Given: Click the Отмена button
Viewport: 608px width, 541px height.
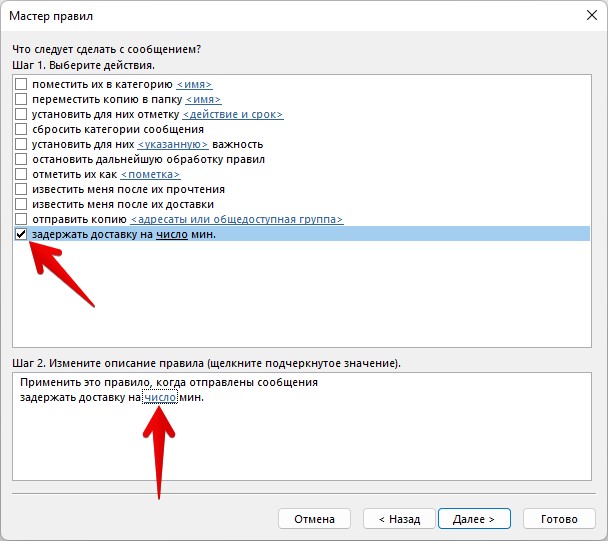Looking at the screenshot, I should [314, 519].
